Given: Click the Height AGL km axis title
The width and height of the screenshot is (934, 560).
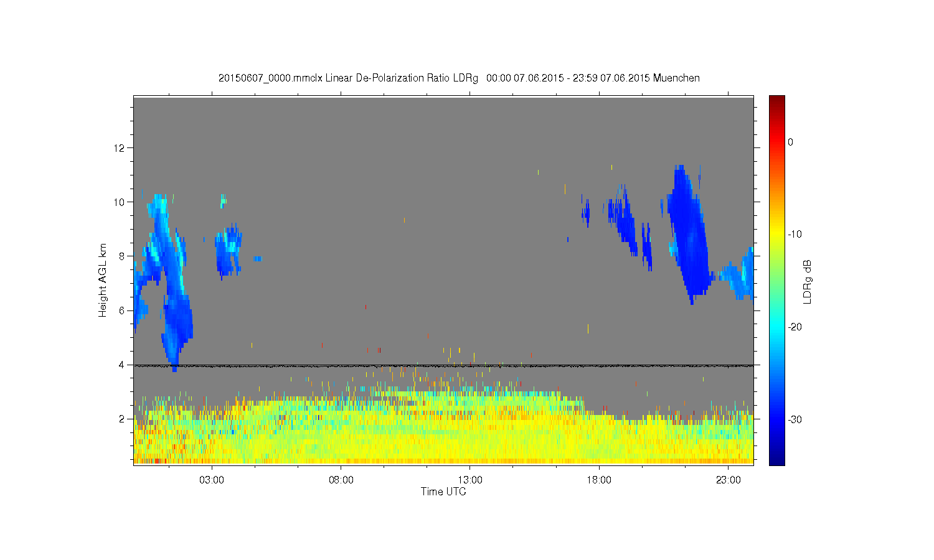Looking at the screenshot, I should click(x=103, y=280).
